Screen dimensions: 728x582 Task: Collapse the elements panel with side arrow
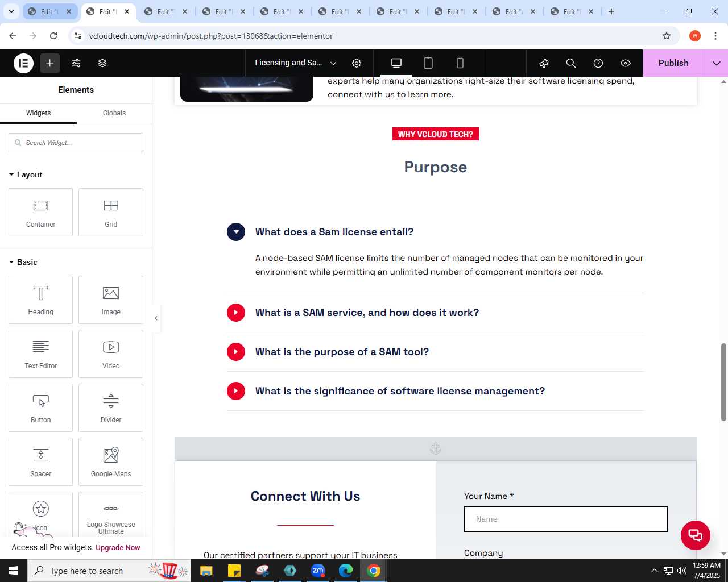(x=156, y=318)
